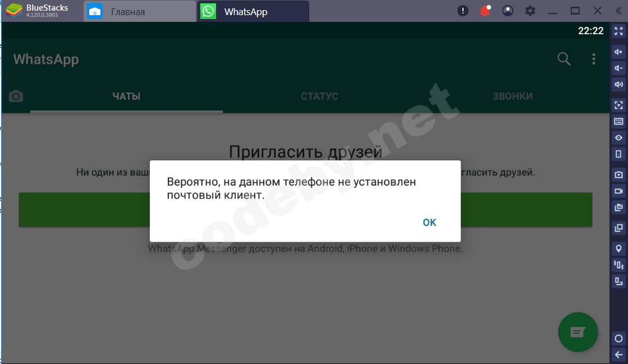The height and width of the screenshot is (364, 628).
Task: Open WhatsApp search magnifier icon
Action: [x=564, y=59]
